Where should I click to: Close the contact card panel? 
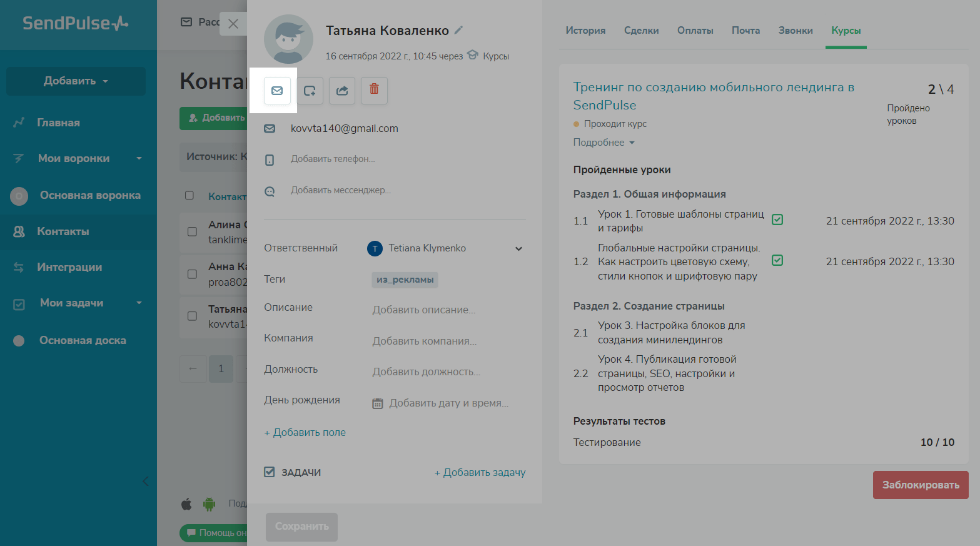click(233, 24)
